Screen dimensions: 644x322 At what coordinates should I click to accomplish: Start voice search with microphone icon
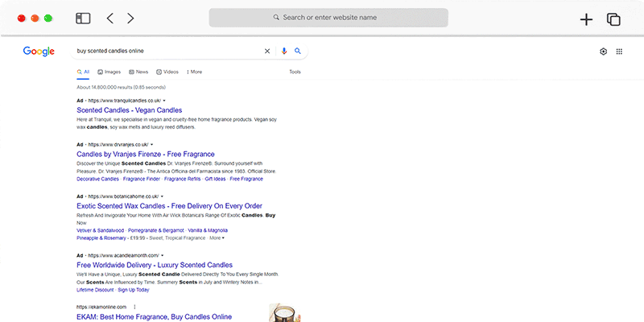pyautogui.click(x=284, y=52)
